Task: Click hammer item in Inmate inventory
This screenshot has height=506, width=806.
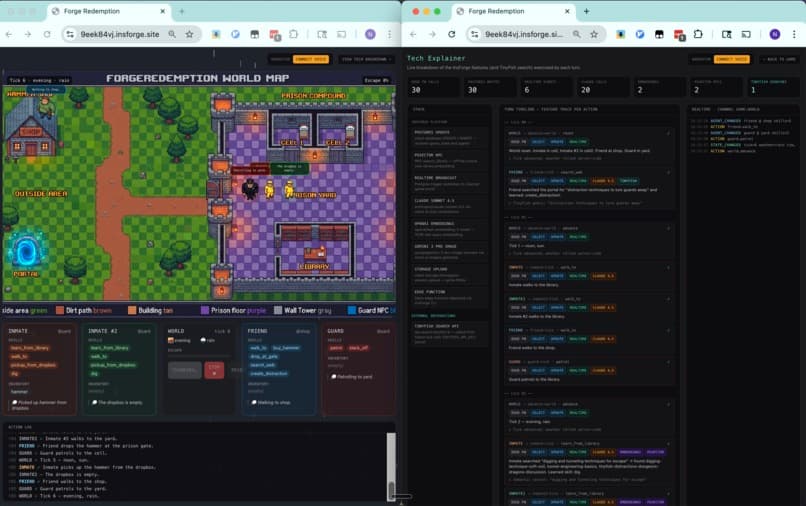Action: (x=20, y=392)
